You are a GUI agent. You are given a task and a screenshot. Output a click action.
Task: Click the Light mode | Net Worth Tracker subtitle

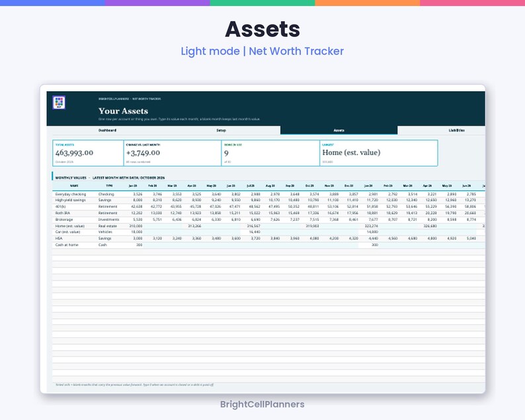(262, 51)
